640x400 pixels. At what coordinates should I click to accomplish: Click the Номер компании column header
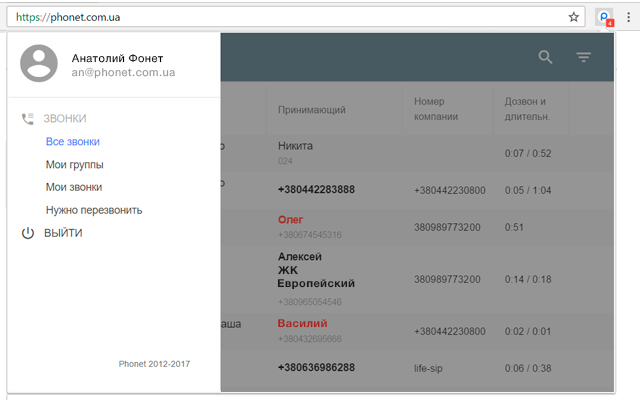436,109
